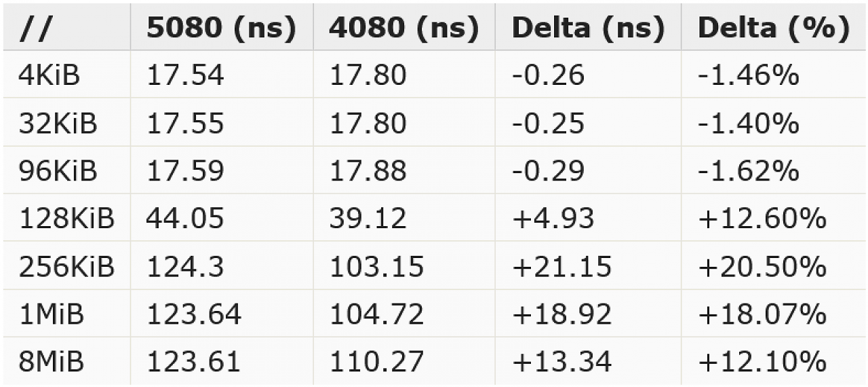Select the 8MiB row label

coord(52,361)
